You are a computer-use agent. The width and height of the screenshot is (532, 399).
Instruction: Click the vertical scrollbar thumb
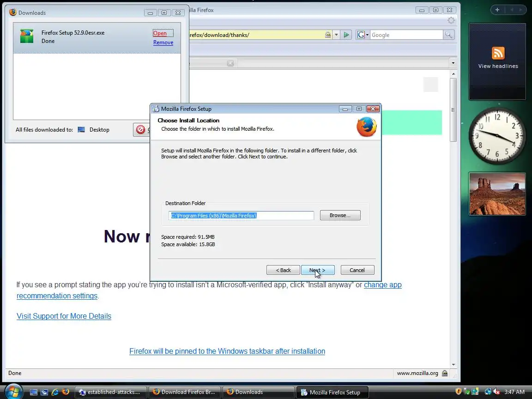[x=453, y=109]
